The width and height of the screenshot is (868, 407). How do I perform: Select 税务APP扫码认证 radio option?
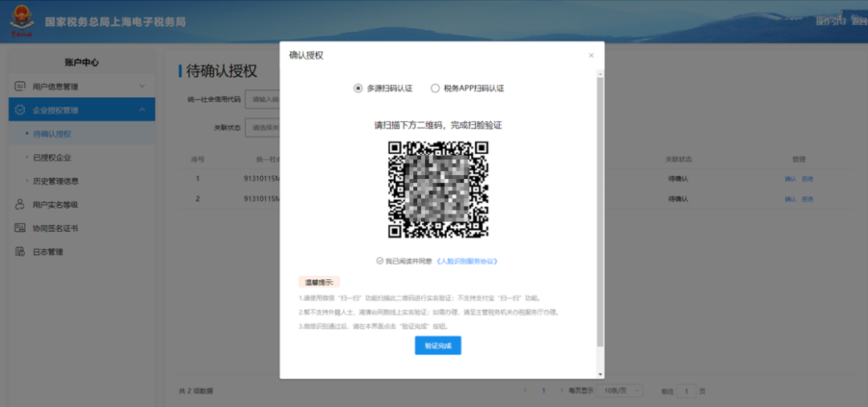coord(435,88)
